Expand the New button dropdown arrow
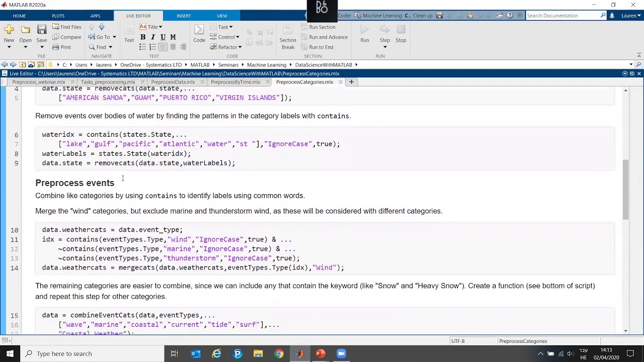644x362 pixels. [9, 47]
